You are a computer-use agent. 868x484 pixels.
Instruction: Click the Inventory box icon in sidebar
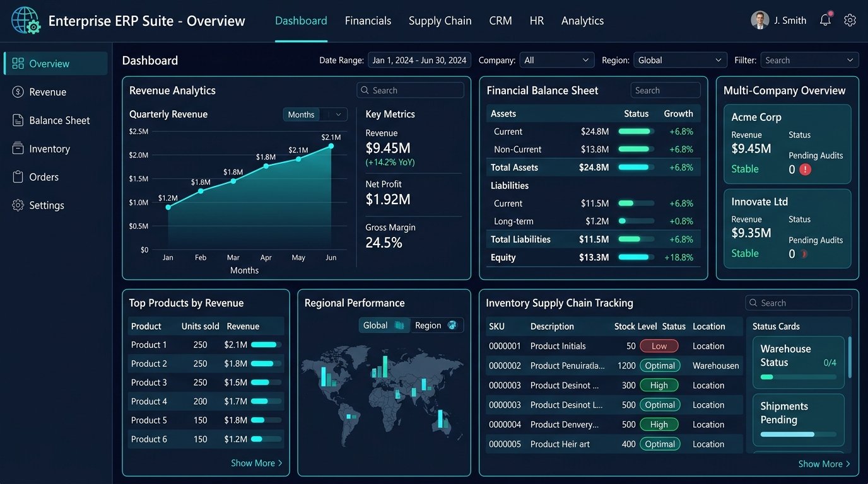[18, 149]
